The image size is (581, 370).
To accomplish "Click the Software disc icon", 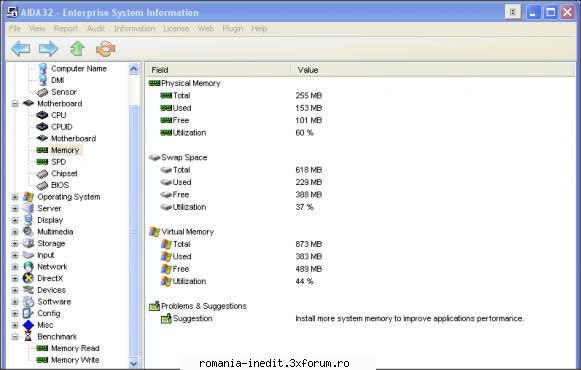I will pyautogui.click(x=29, y=301).
